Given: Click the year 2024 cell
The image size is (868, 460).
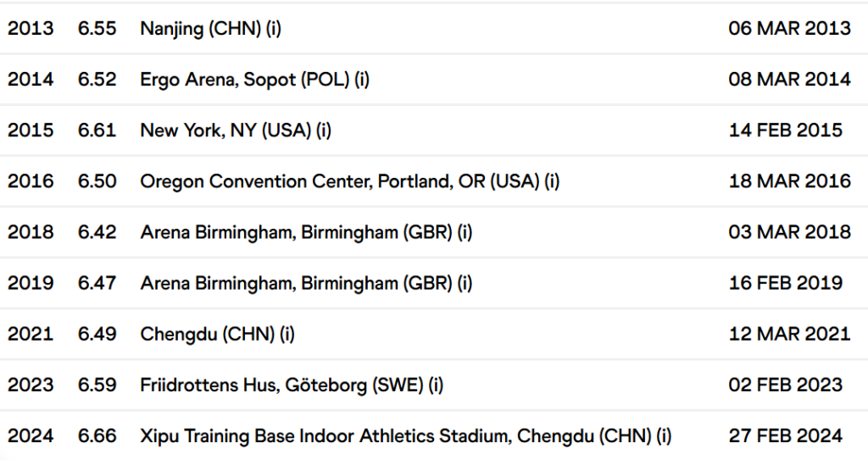Looking at the screenshot, I should (31, 435).
